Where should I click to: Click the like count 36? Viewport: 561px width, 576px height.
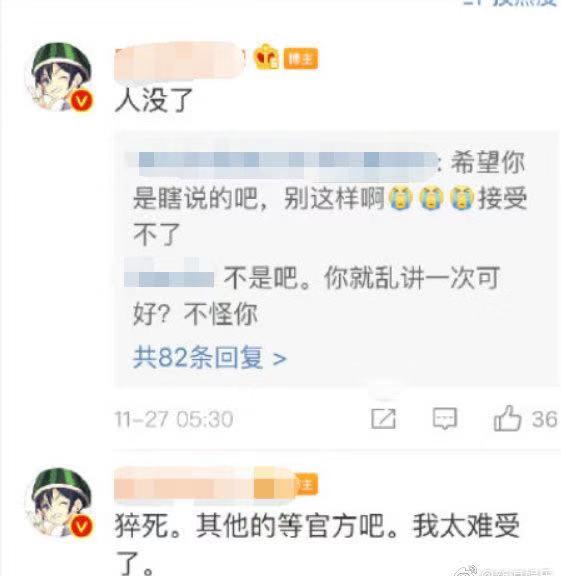(x=545, y=419)
